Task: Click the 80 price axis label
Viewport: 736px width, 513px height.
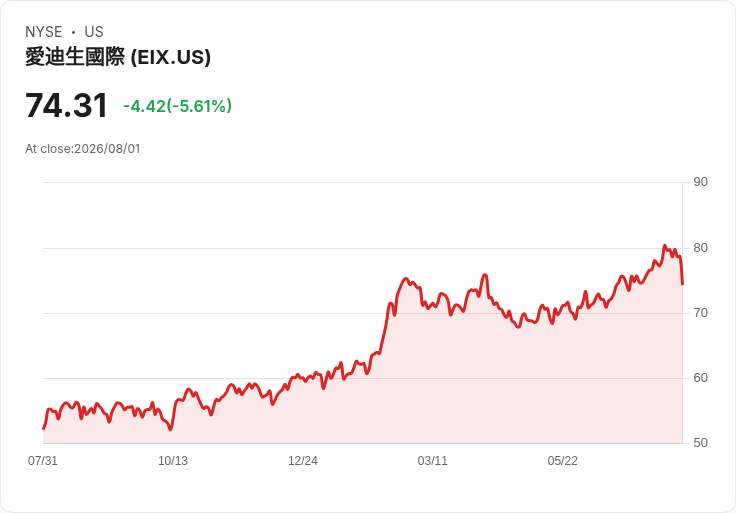Action: coord(700,248)
